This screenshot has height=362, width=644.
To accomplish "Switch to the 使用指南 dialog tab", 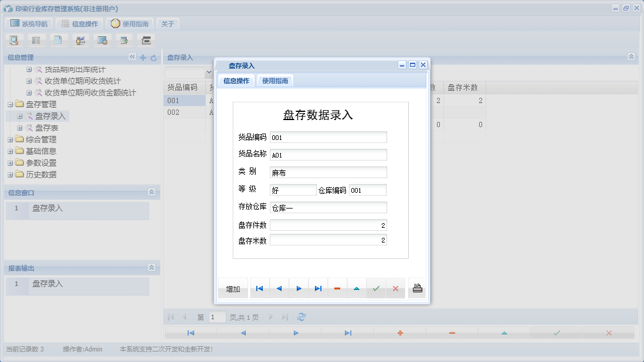I will (x=275, y=80).
